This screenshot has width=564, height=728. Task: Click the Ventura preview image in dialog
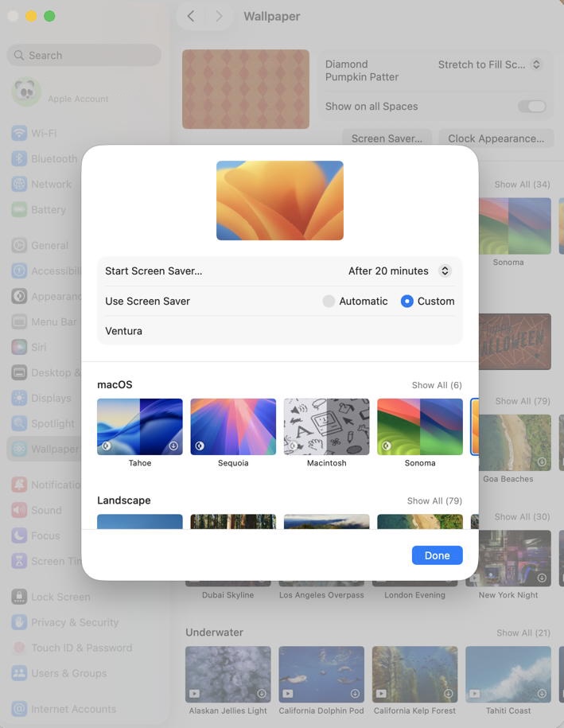coord(280,200)
